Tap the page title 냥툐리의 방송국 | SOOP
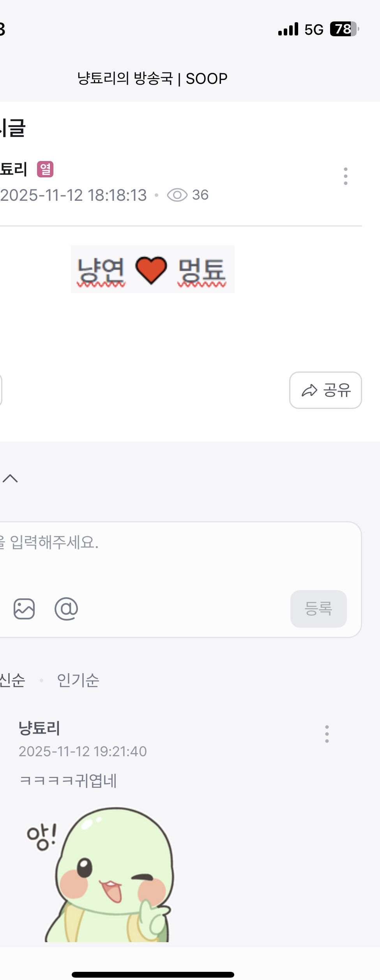The image size is (380, 980). pyautogui.click(x=152, y=79)
